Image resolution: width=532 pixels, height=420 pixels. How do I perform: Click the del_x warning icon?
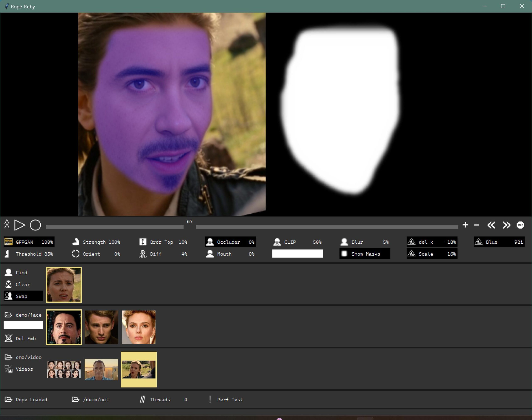[x=411, y=242]
